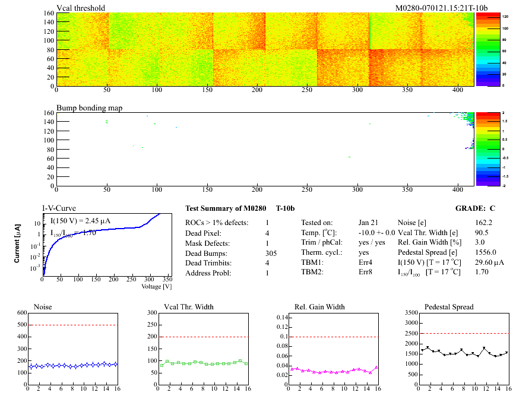Click the red dashed 2500 limit in Pedestal Spread chart
Image resolution: width=532 pixels, height=399 pixels.
pyautogui.click(x=464, y=334)
